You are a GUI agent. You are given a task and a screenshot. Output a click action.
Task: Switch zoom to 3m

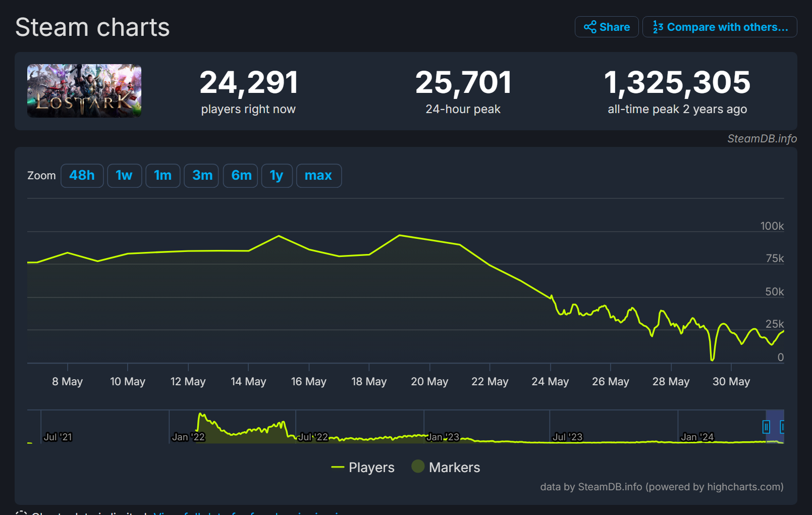pos(201,176)
